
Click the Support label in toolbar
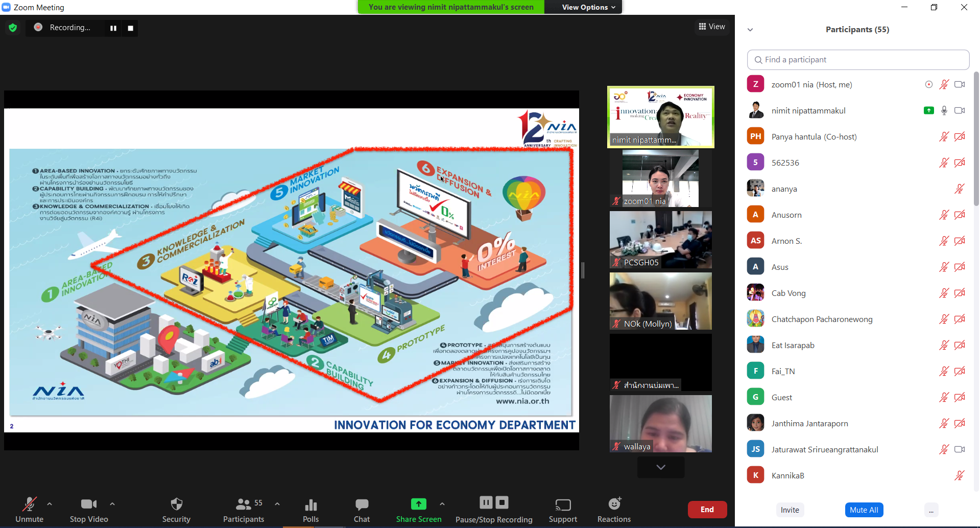click(563, 519)
